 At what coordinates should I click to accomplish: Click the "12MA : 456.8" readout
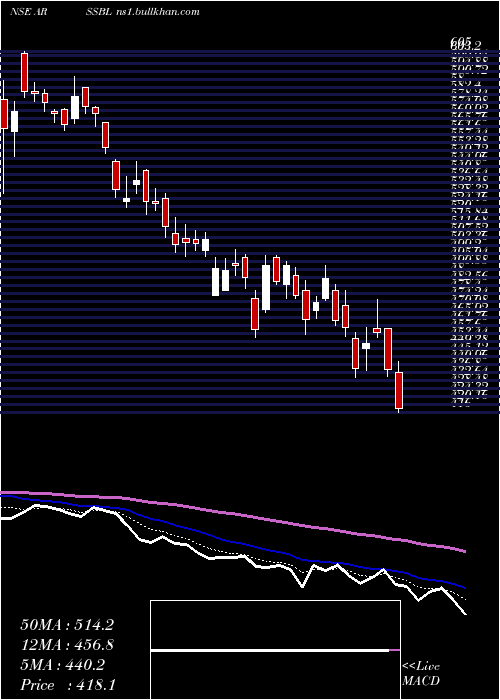click(x=67, y=645)
